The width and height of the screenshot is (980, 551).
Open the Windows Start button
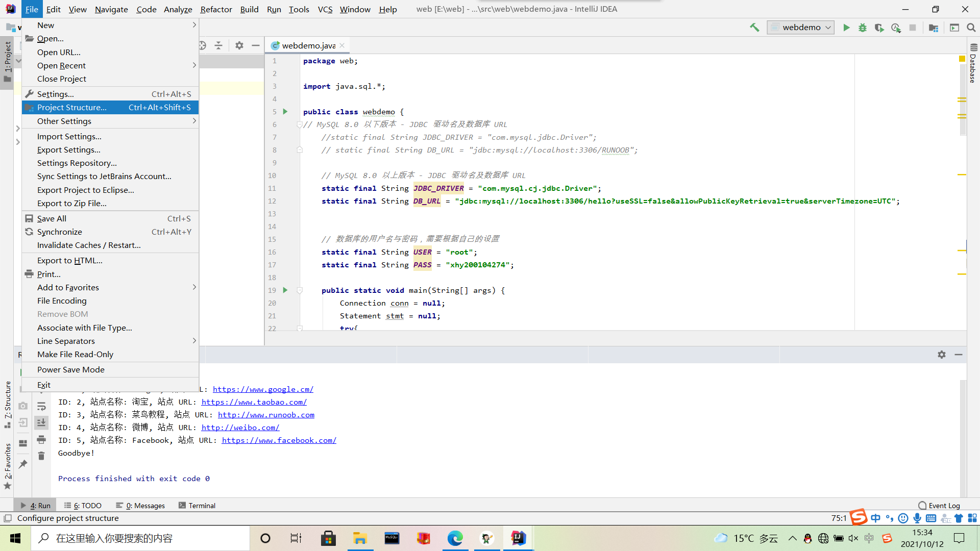tap(15, 538)
